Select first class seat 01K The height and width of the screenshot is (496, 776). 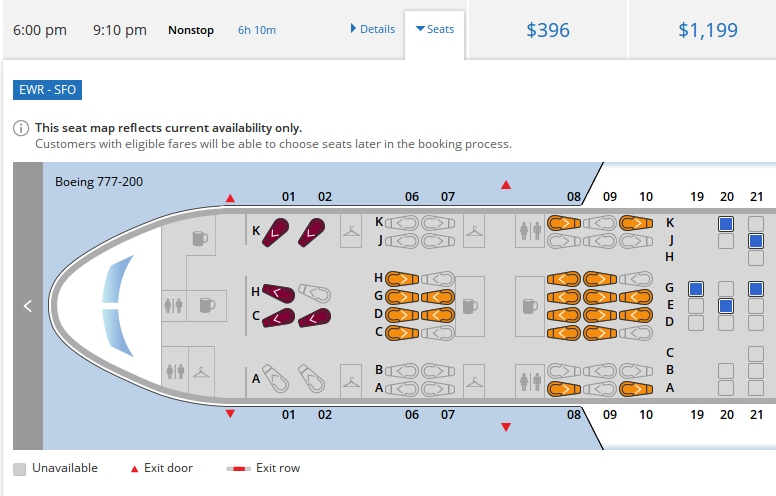[277, 231]
